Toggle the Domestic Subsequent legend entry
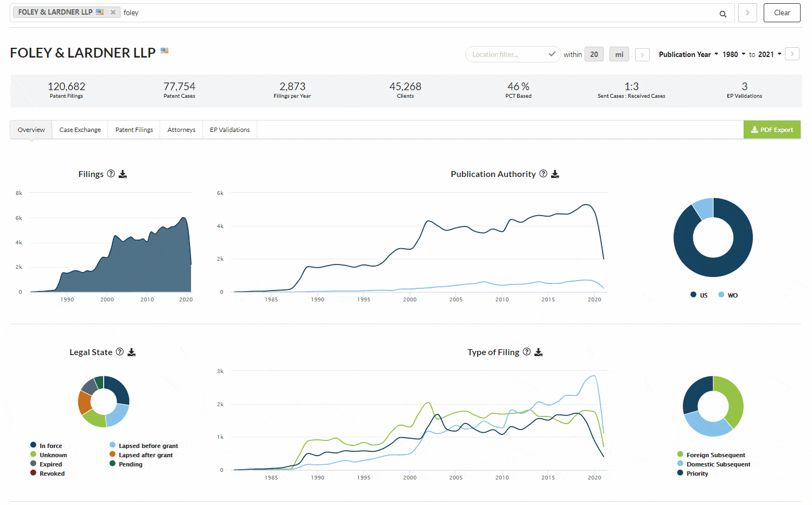Image resolution: width=812 pixels, height=505 pixels. click(x=714, y=464)
